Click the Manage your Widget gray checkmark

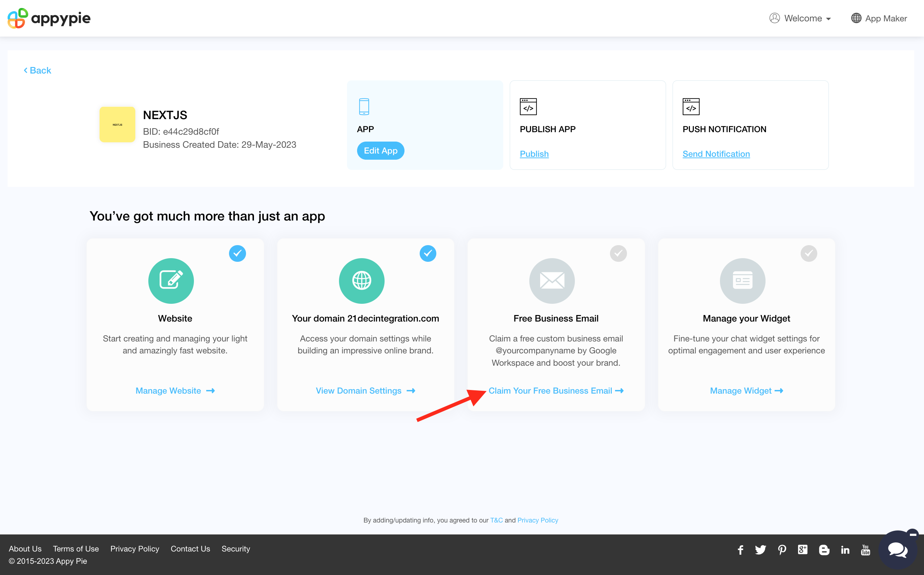809,254
